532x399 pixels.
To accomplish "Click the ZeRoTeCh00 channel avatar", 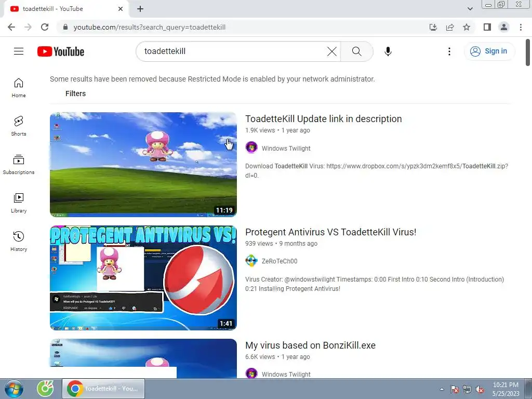I will 251,261.
